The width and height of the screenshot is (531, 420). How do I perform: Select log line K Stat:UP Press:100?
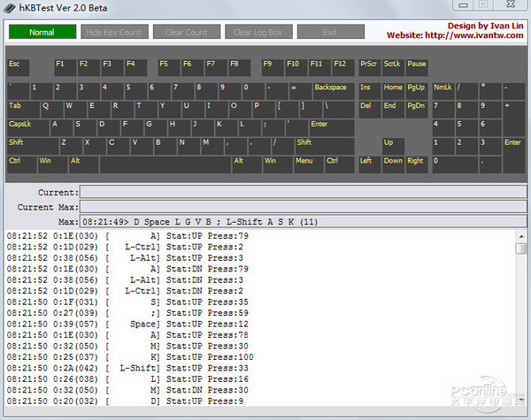tap(130, 357)
